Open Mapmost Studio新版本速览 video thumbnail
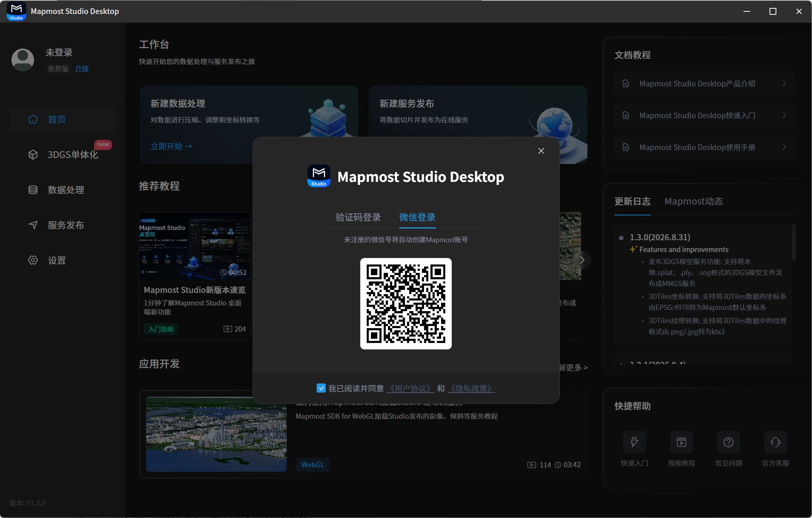 click(x=195, y=246)
